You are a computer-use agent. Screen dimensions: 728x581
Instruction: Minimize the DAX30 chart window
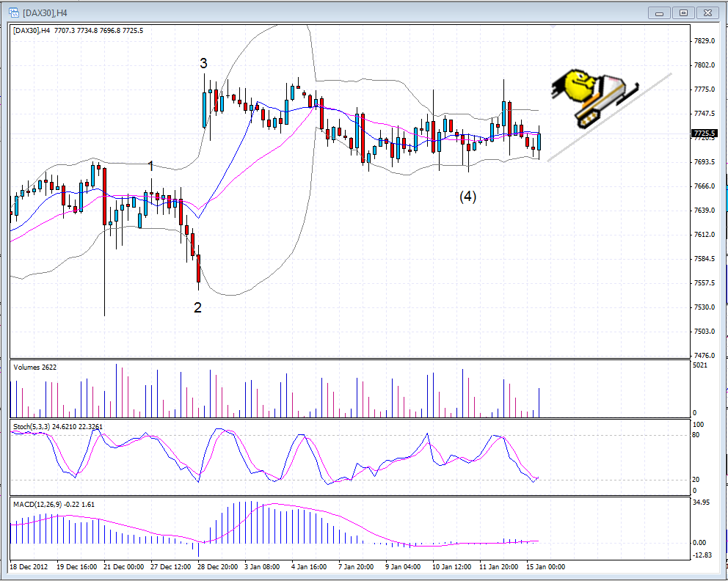[x=658, y=12]
